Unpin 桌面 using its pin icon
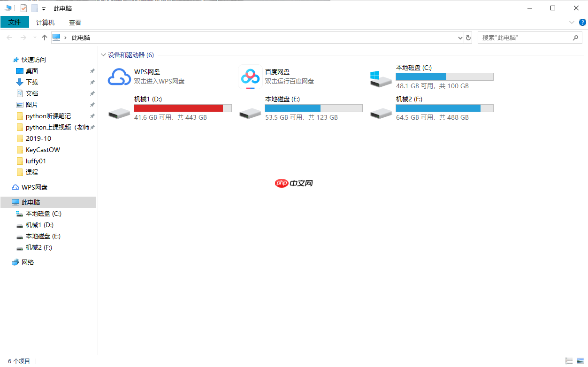The image size is (588, 367). click(92, 71)
